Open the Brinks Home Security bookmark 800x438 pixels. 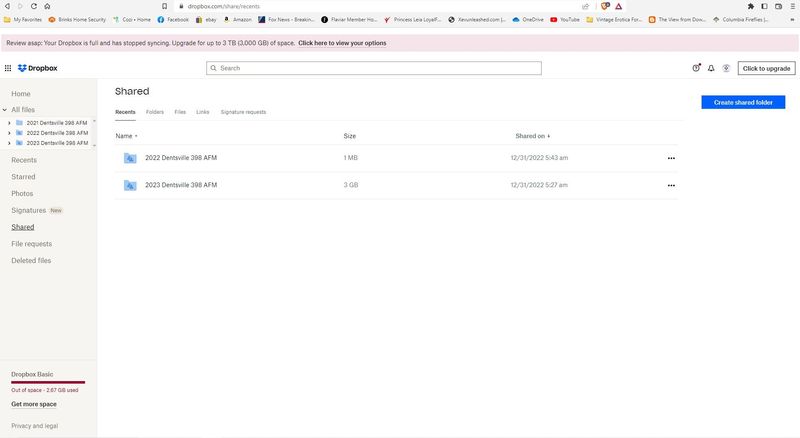click(x=77, y=19)
